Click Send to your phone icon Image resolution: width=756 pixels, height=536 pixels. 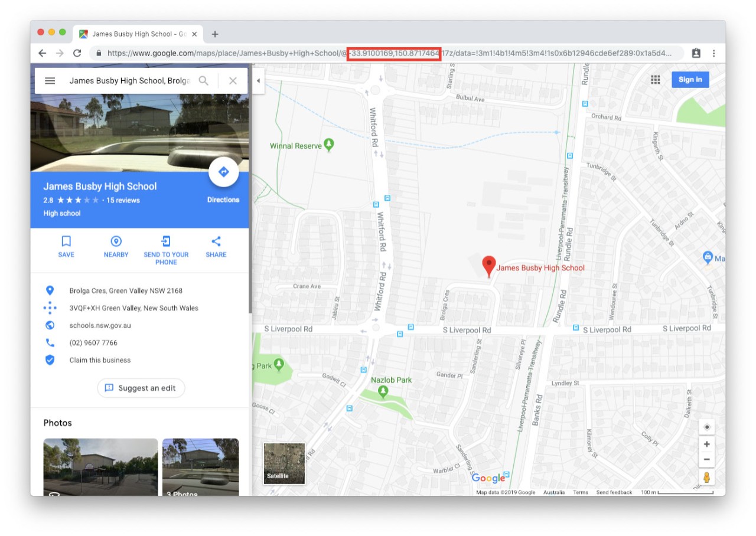[166, 241]
